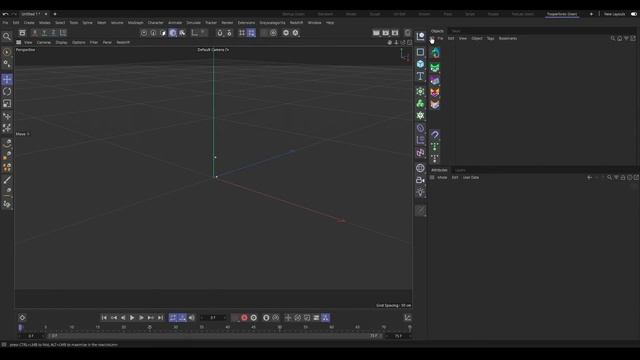Open the File menu in main menu bar
This screenshot has height=360, width=640.
pyautogui.click(x=5, y=23)
